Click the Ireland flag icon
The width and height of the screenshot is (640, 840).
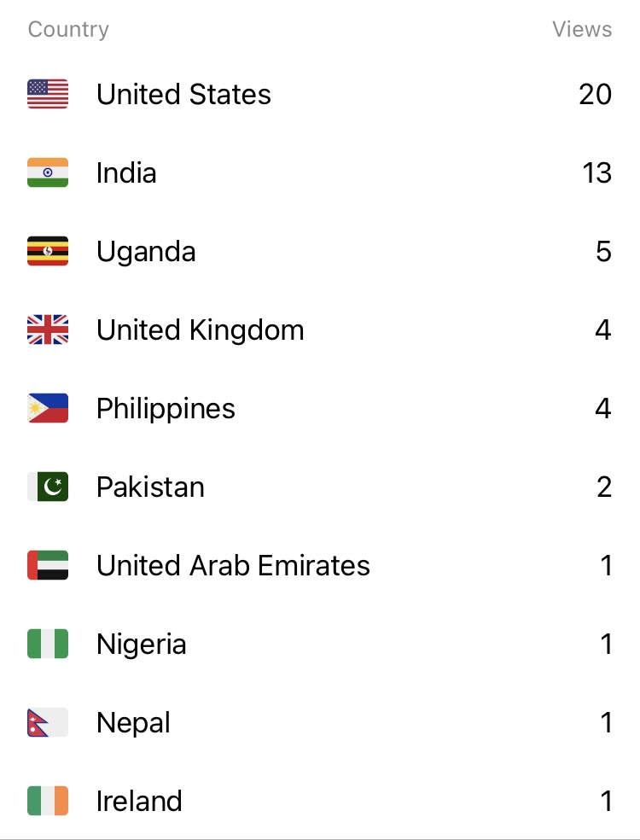point(48,801)
